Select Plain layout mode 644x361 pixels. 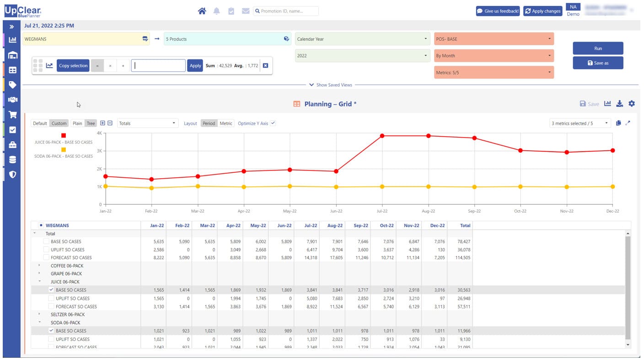tap(78, 123)
